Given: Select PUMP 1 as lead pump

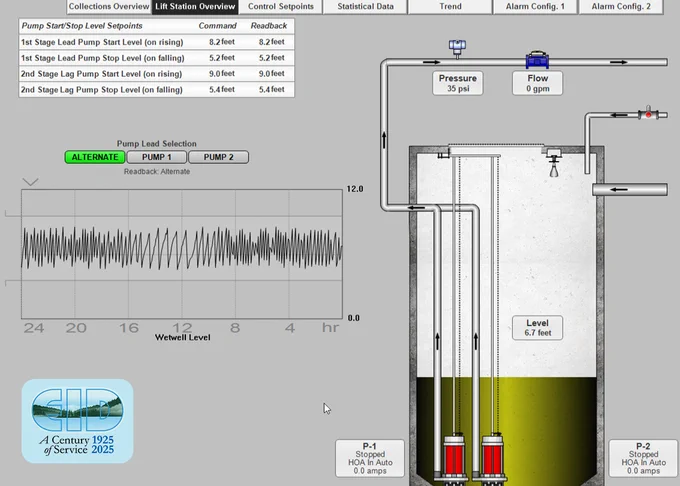Looking at the screenshot, I should pos(157,157).
